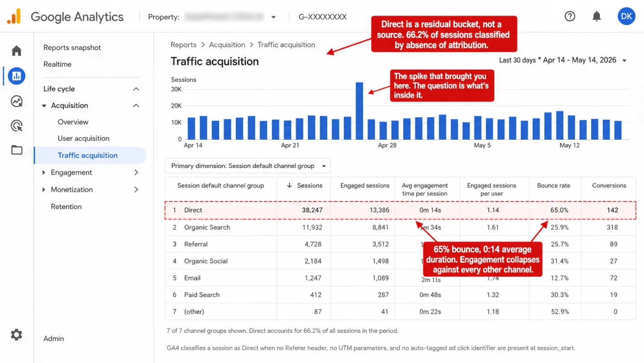
Task: Open the Explore icon in left rail
Action: (x=17, y=101)
